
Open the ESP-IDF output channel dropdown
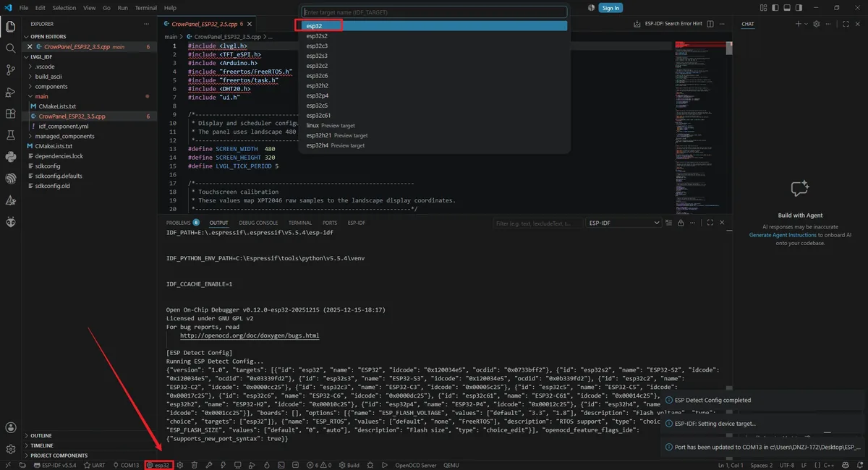click(x=624, y=223)
